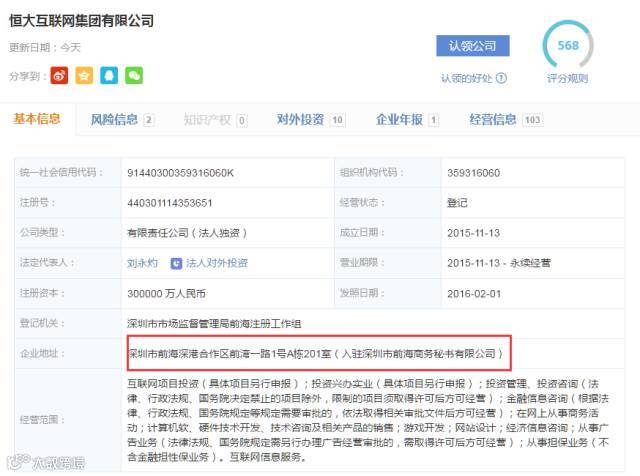The width and height of the screenshot is (640, 476).
Task: Switch to the 企业年报 tab
Action: [x=399, y=120]
